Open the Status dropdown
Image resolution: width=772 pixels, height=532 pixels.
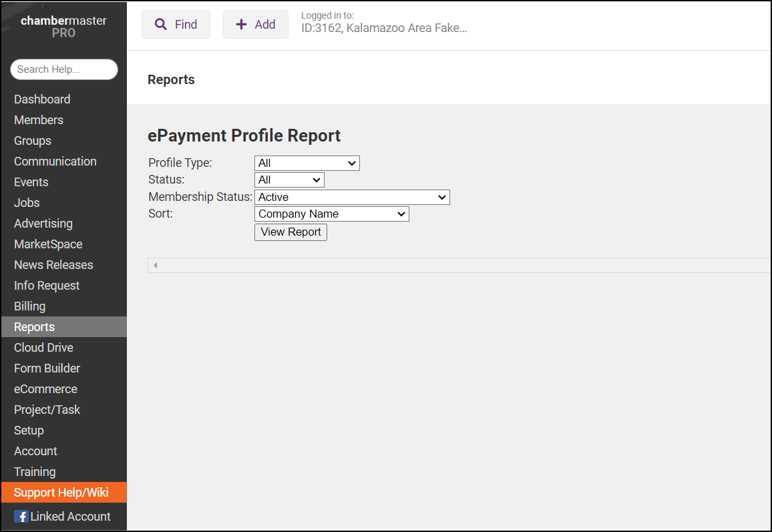[289, 180]
